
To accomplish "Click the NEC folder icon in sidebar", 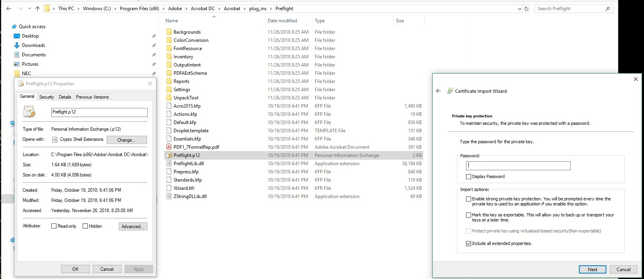I will click(17, 74).
